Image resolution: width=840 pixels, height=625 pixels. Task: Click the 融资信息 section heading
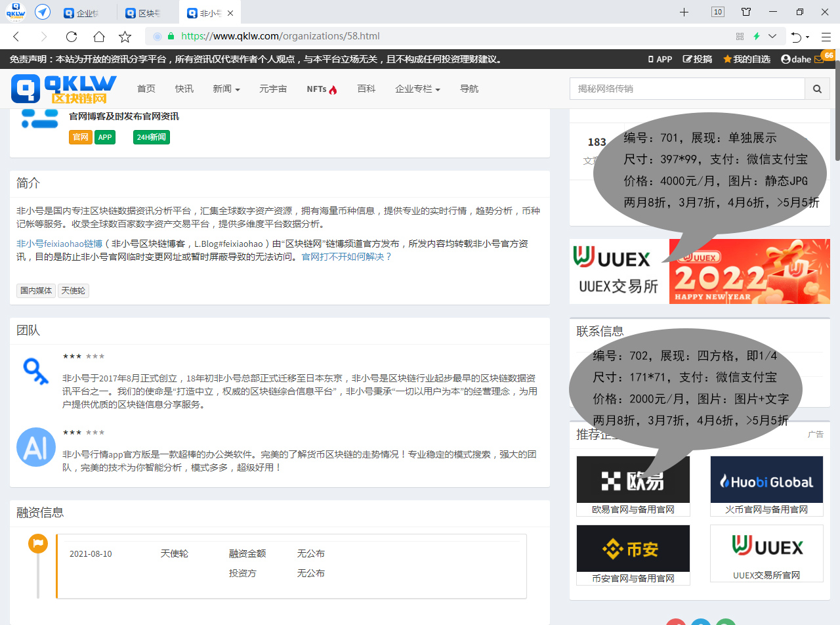(x=40, y=513)
